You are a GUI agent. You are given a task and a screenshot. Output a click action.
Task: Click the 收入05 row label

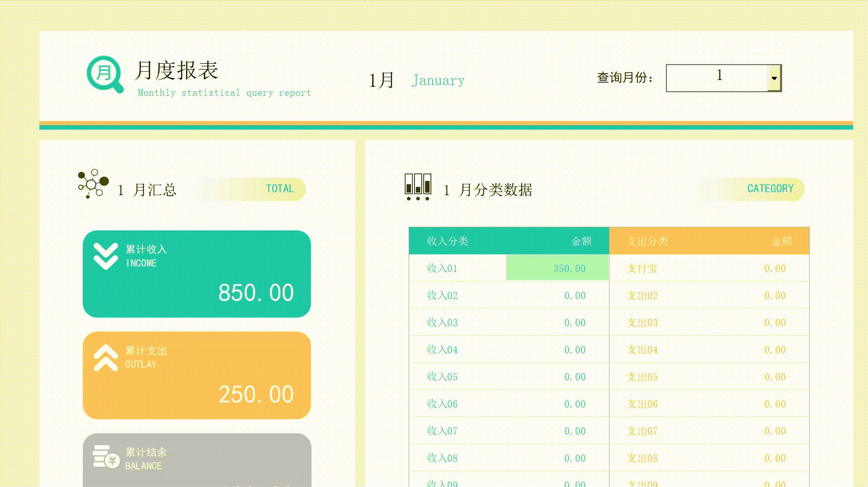tap(442, 377)
